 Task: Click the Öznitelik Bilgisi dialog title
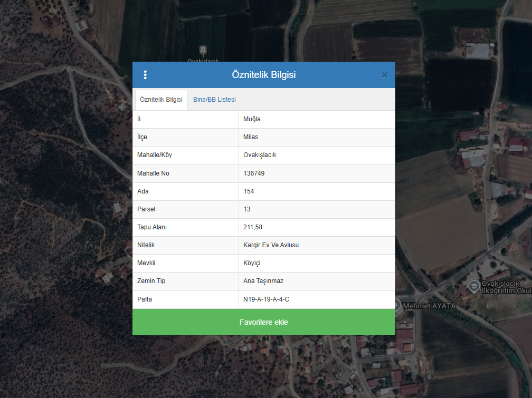pyautogui.click(x=263, y=75)
